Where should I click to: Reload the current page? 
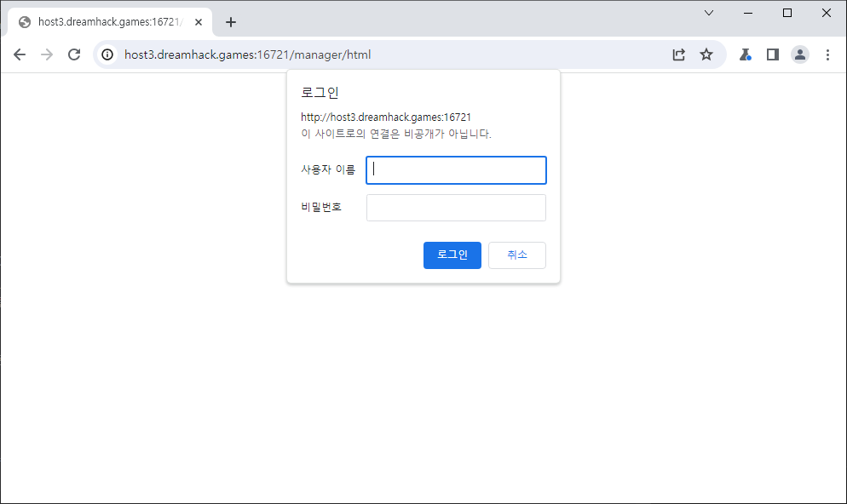click(x=74, y=54)
